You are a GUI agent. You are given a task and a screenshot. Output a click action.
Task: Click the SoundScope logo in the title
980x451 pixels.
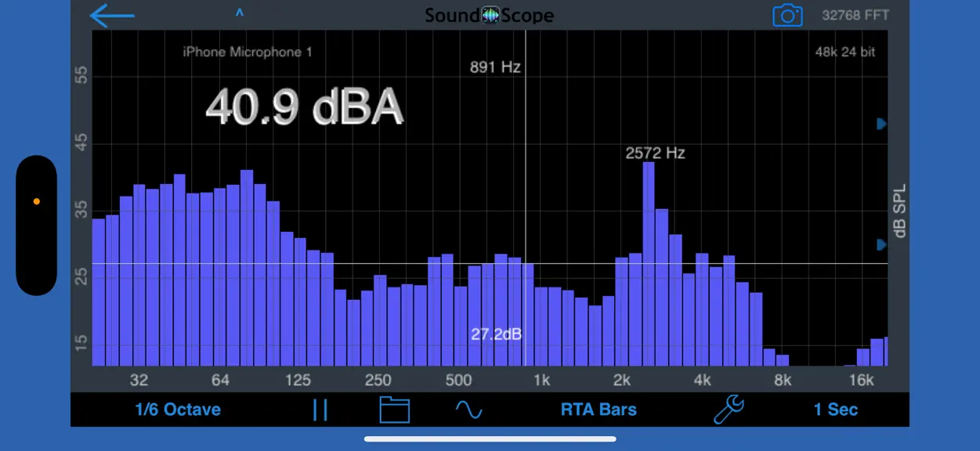[490, 15]
